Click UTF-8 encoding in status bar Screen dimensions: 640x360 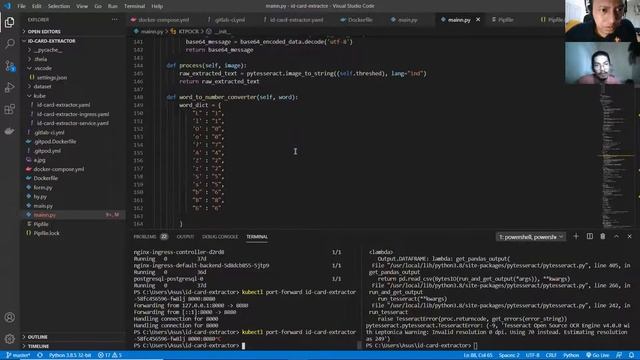533,355
